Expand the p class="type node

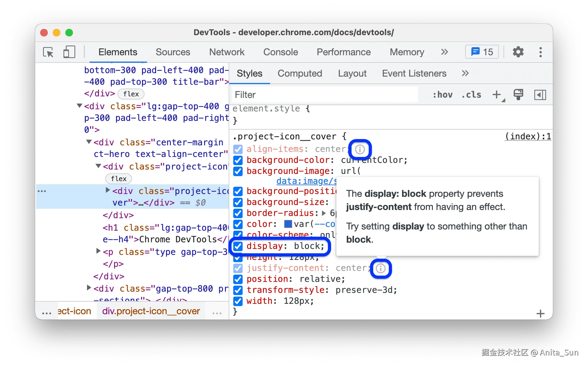pyautogui.click(x=98, y=251)
